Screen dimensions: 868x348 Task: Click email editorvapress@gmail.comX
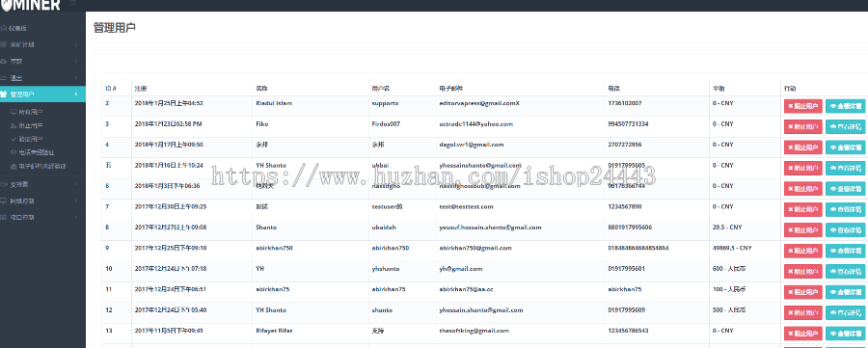pyautogui.click(x=479, y=103)
